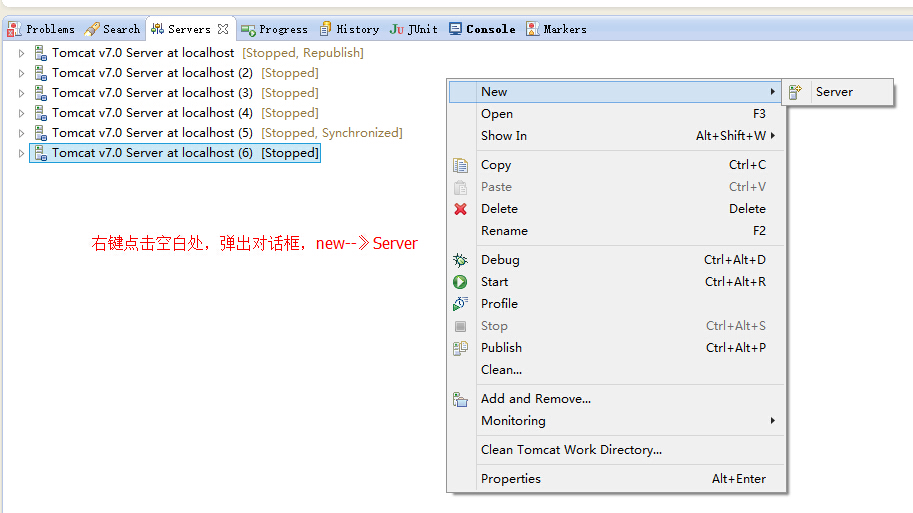Viewport: 913px width, 513px height.
Task: Click the JUnit tab icon
Action: tap(397, 29)
